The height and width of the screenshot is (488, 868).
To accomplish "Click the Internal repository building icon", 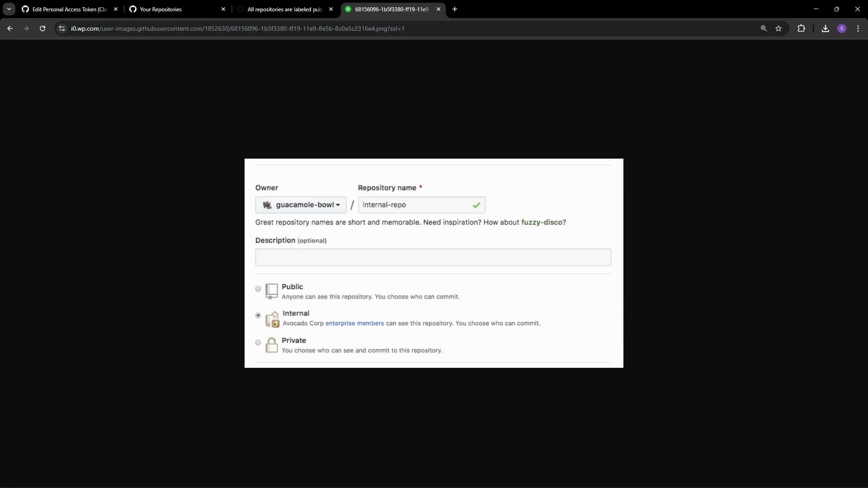I will click(272, 319).
